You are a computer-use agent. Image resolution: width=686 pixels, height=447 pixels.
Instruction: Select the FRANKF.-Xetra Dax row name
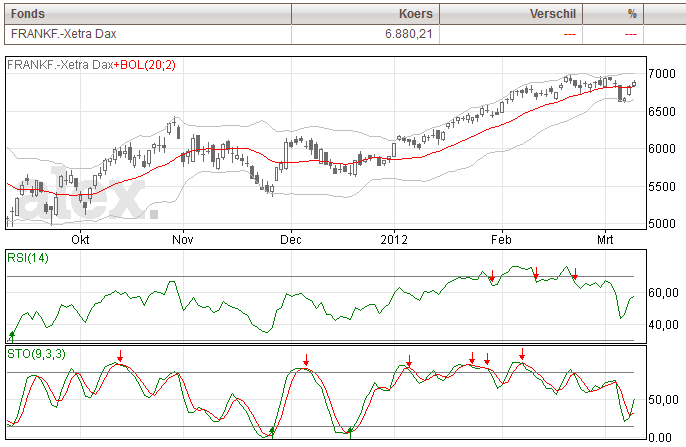point(63,34)
